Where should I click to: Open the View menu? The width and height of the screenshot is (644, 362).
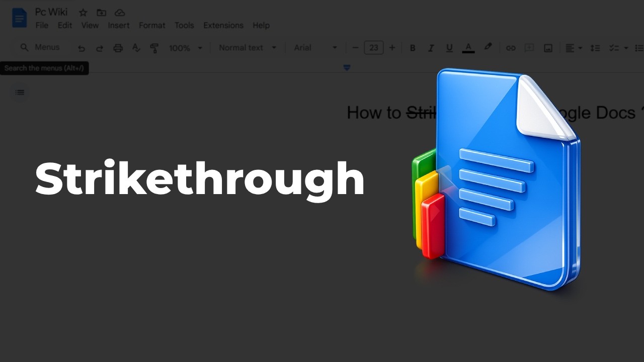click(x=90, y=25)
